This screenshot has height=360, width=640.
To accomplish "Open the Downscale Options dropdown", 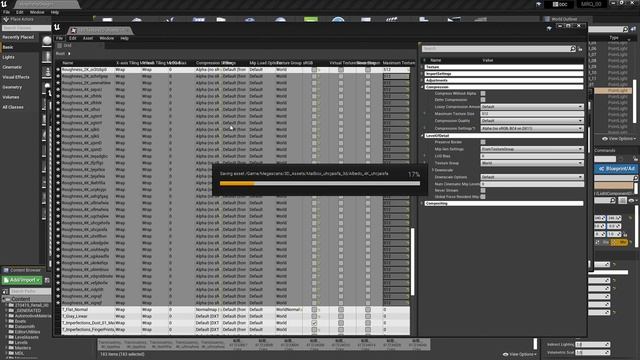I will [532, 177].
